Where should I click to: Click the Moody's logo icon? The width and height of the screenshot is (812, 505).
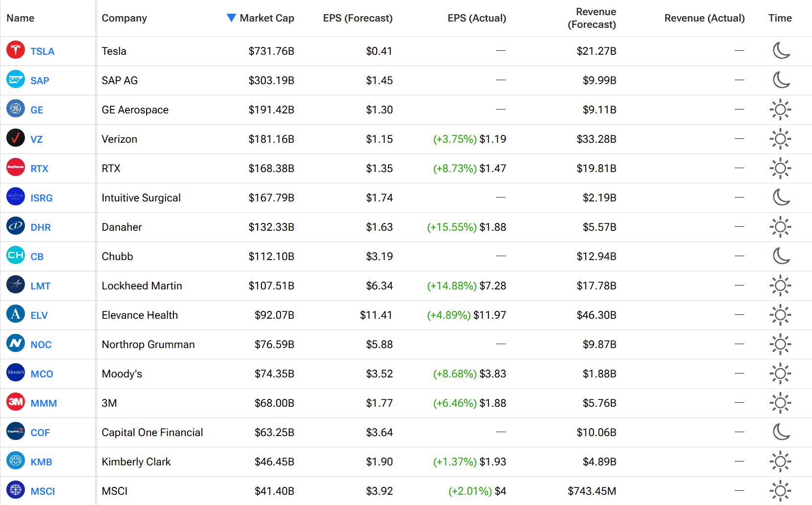coord(16,373)
